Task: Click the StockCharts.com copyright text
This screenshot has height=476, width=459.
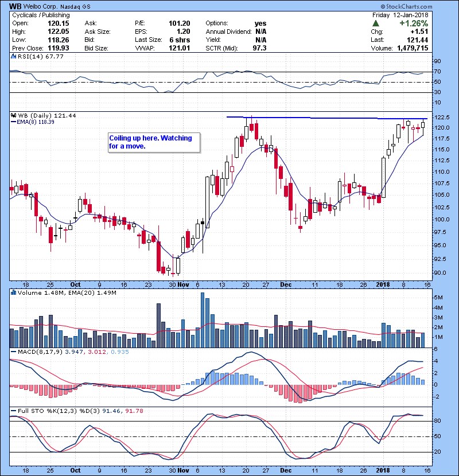Action: 406,6
